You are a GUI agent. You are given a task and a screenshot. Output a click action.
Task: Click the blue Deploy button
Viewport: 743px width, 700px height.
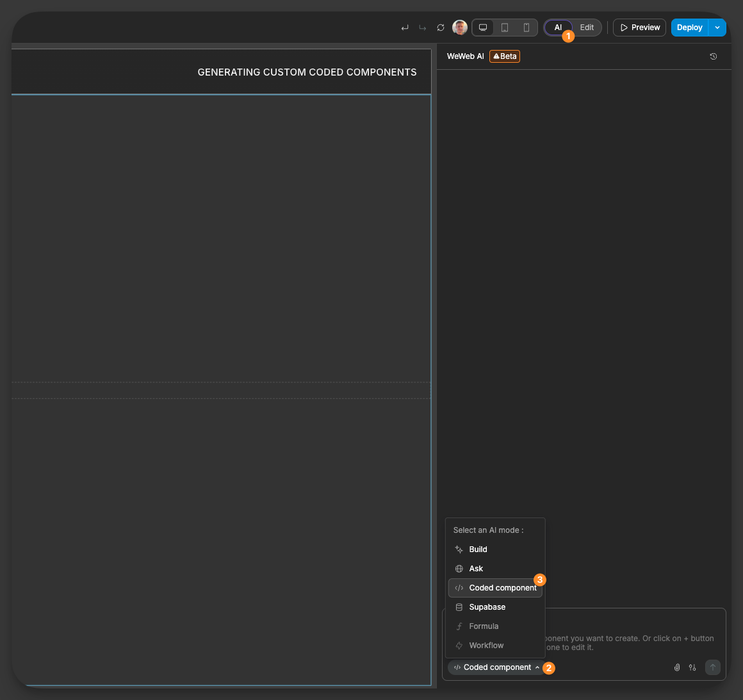(x=689, y=28)
